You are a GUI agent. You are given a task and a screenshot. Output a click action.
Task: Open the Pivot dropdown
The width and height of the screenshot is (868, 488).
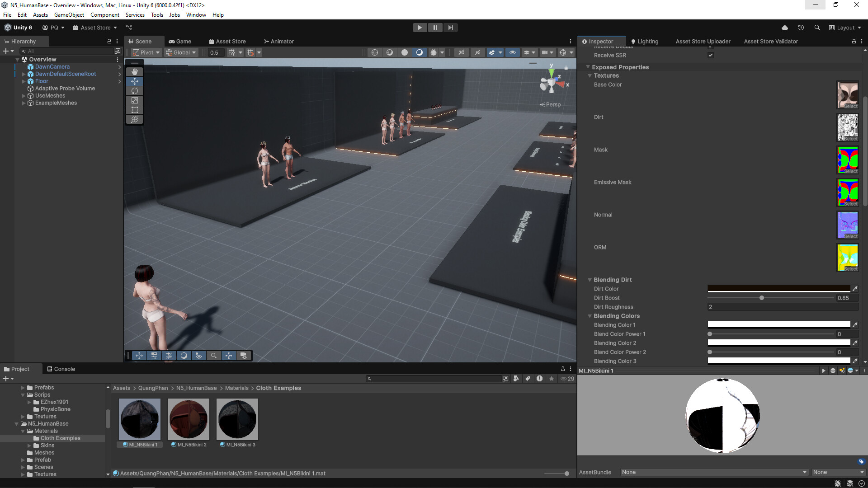pos(146,52)
